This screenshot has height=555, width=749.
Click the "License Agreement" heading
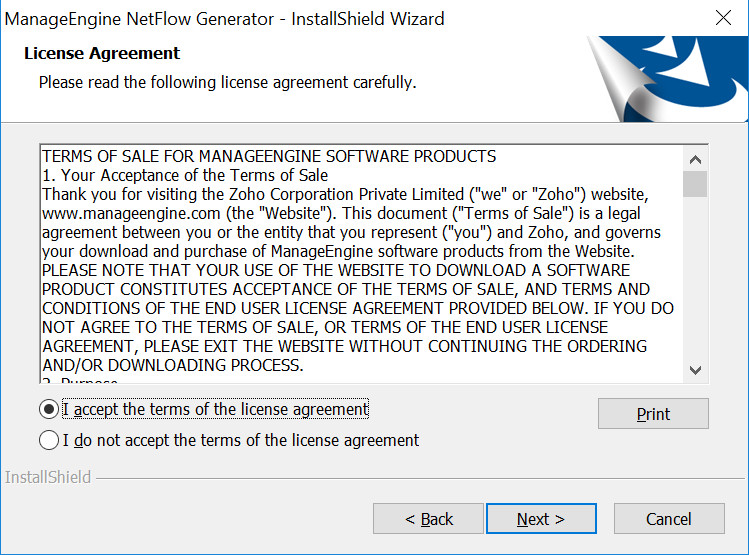click(102, 54)
